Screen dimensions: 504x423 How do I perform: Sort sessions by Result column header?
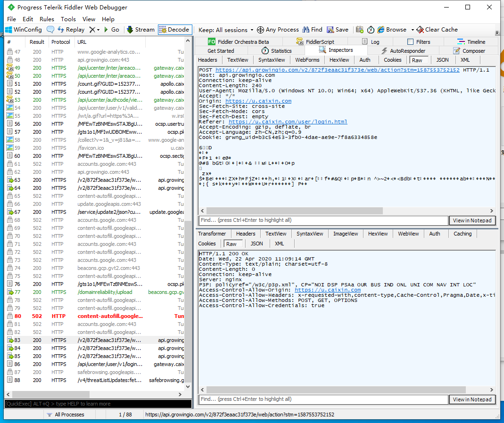[37, 42]
